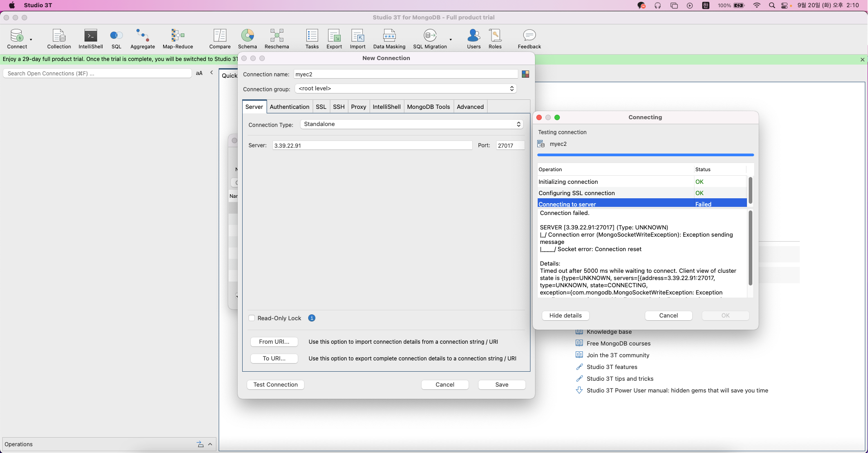Screen dimensions: 868x453
Task: Open Join the 3T community link
Action: coord(618,355)
